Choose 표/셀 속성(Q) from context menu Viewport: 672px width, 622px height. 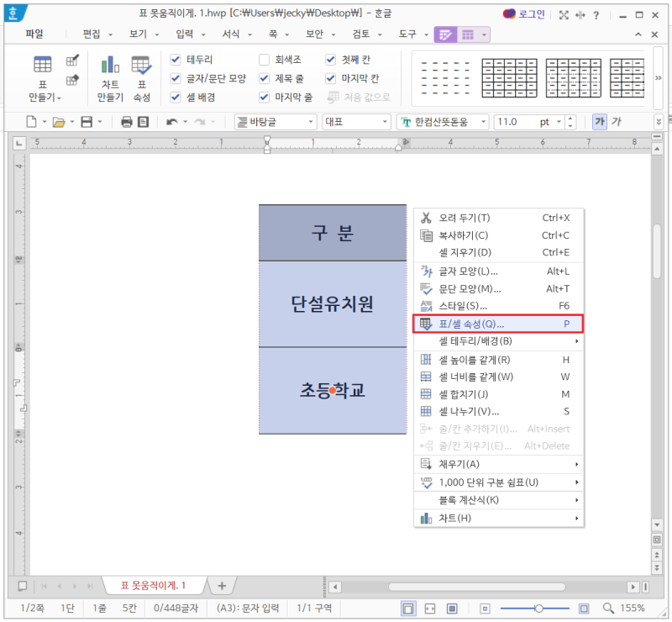pos(498,324)
